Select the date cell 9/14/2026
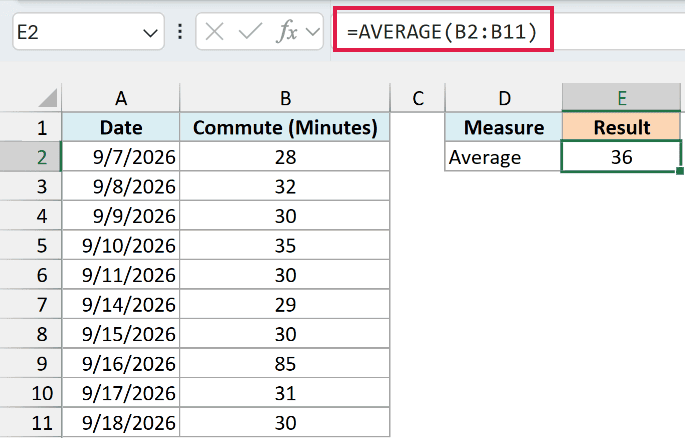 tap(121, 304)
